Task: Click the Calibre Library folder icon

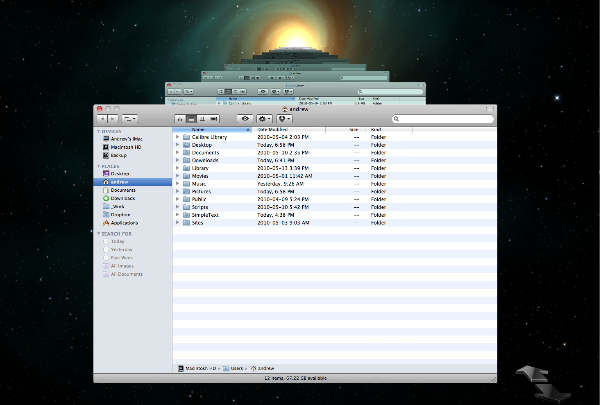Action: click(x=186, y=137)
